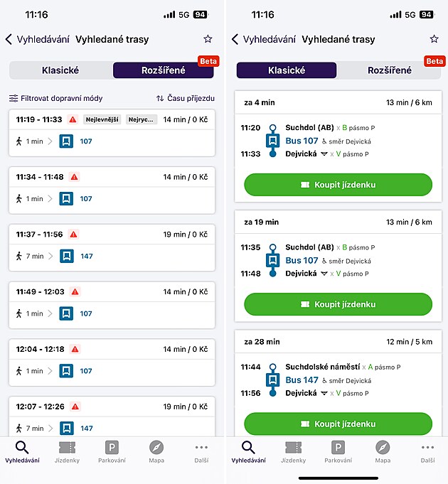Tap the favorite star on the left screen
The image size is (448, 484).
click(208, 39)
